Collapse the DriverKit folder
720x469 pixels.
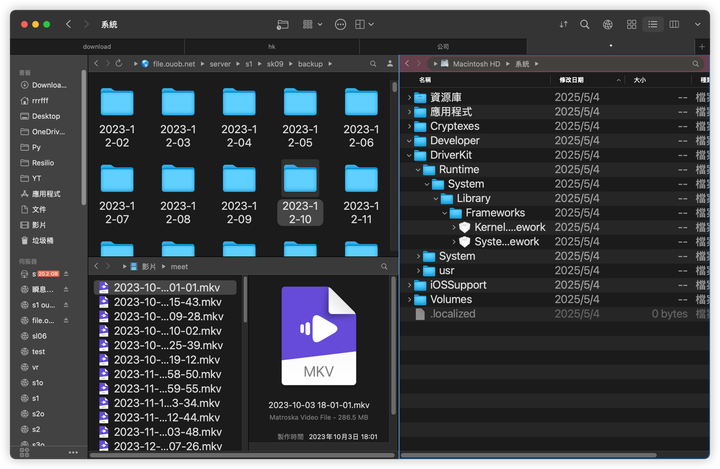click(x=409, y=155)
